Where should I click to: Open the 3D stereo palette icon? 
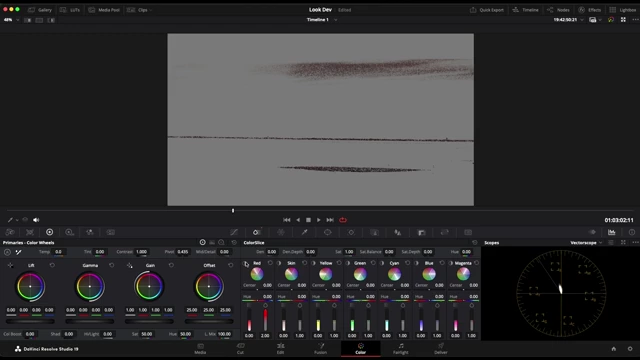468,232
